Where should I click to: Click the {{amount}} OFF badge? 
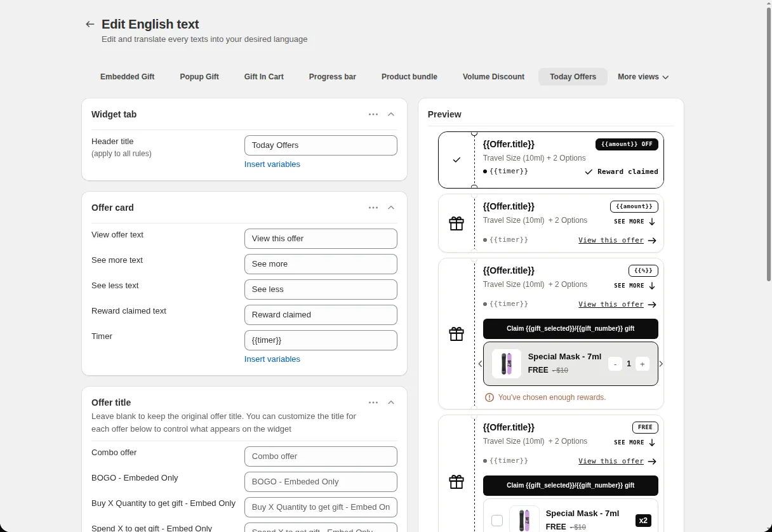[627, 144]
